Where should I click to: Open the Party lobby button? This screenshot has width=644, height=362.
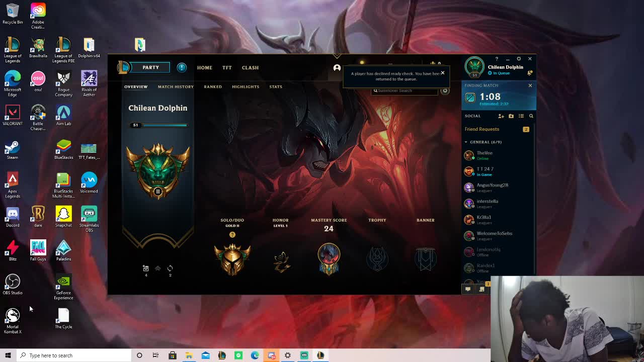pos(150,67)
